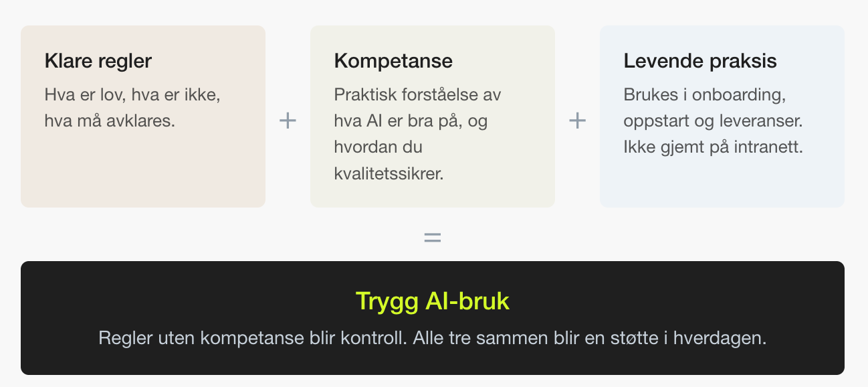
Task: Select the Klare regler heading
Action: (98, 61)
